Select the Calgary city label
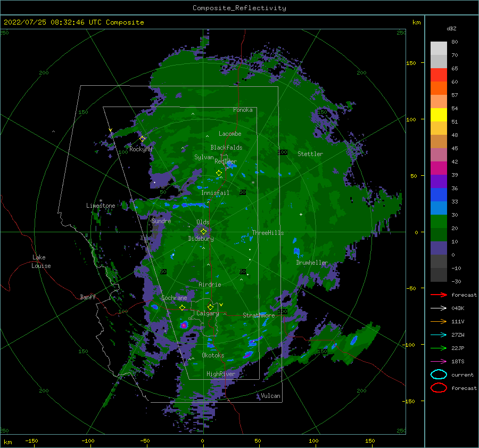The image size is (479, 448). [208, 313]
